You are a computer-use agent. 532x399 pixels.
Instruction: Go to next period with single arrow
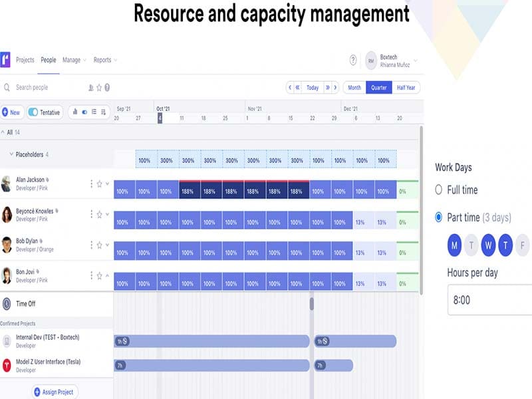coord(335,88)
